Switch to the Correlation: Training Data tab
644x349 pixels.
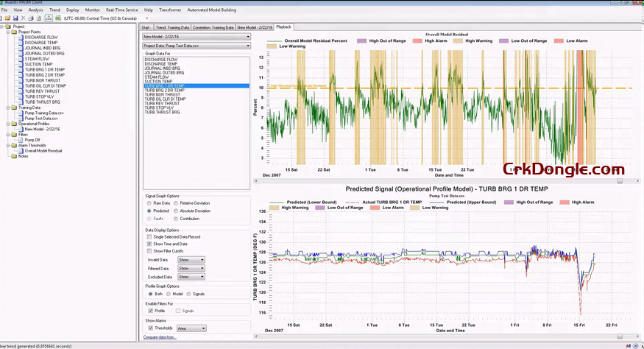pyautogui.click(x=213, y=27)
